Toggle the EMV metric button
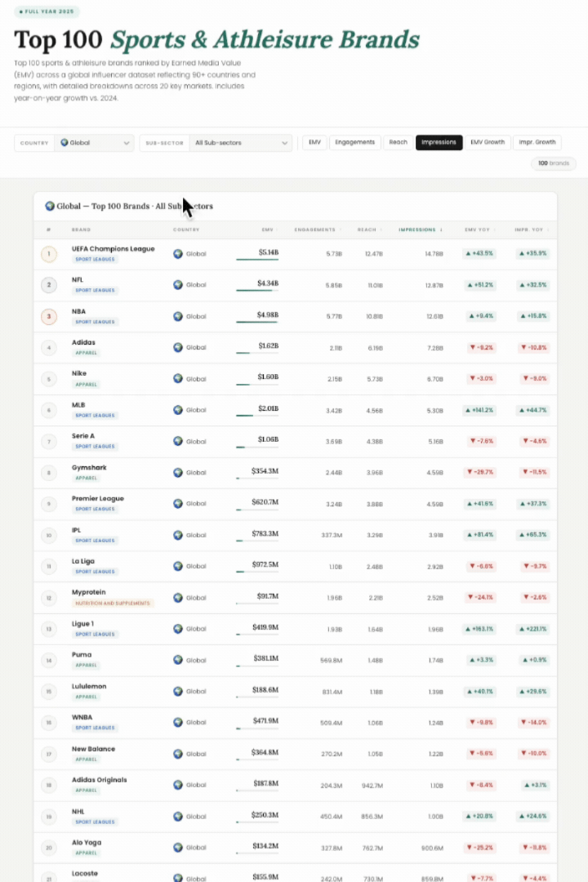This screenshot has height=882, width=588. point(314,142)
